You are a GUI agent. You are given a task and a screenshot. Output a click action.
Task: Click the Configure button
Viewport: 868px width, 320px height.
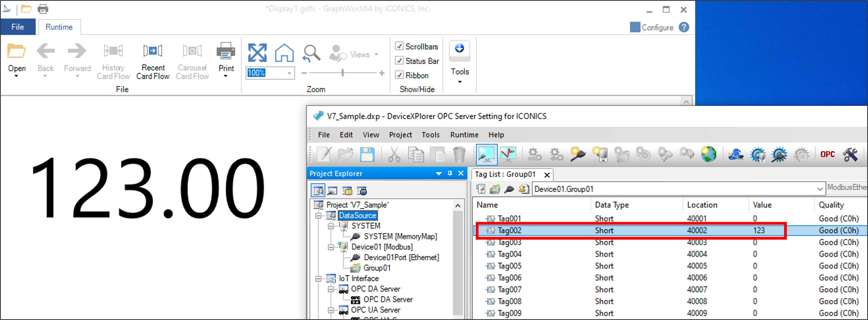click(652, 27)
